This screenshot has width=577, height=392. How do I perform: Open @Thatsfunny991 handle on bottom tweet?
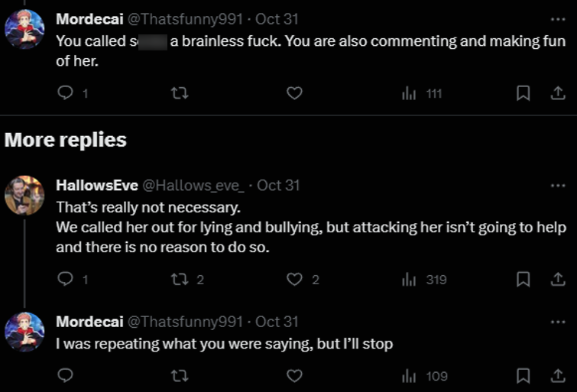pyautogui.click(x=182, y=322)
